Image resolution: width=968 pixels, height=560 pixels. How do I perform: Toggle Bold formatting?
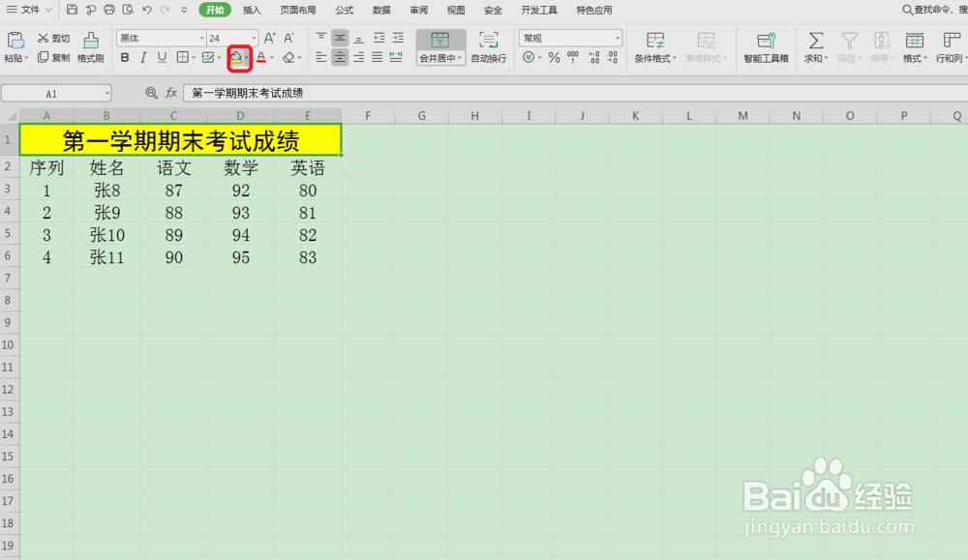(x=125, y=57)
